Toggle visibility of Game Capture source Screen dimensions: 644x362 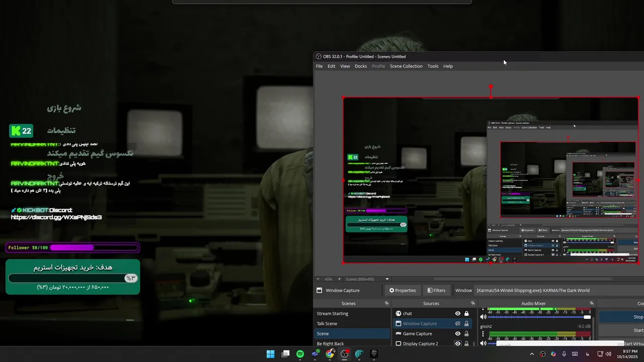point(458,334)
